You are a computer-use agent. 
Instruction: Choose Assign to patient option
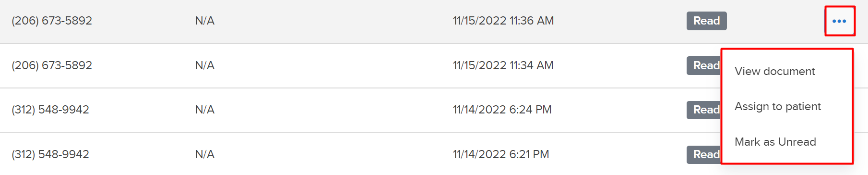777,106
